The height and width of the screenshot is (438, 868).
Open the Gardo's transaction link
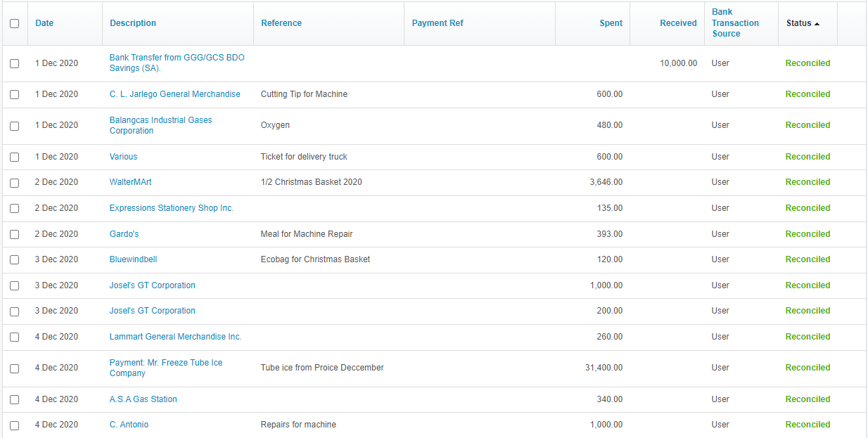124,234
